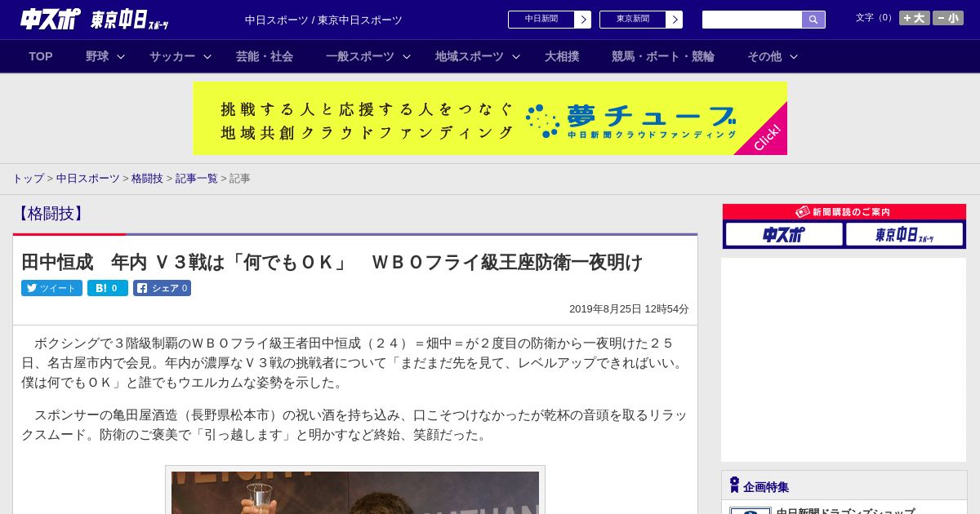Click the search magnifier button
980x514 pixels.
[x=813, y=20]
